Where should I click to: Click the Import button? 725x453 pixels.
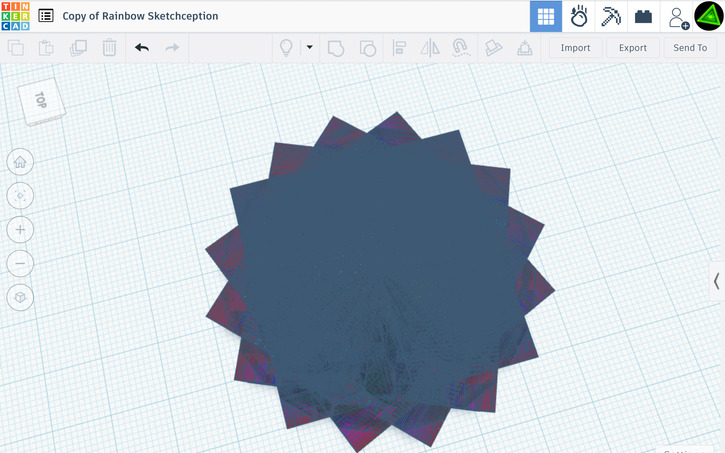point(575,48)
